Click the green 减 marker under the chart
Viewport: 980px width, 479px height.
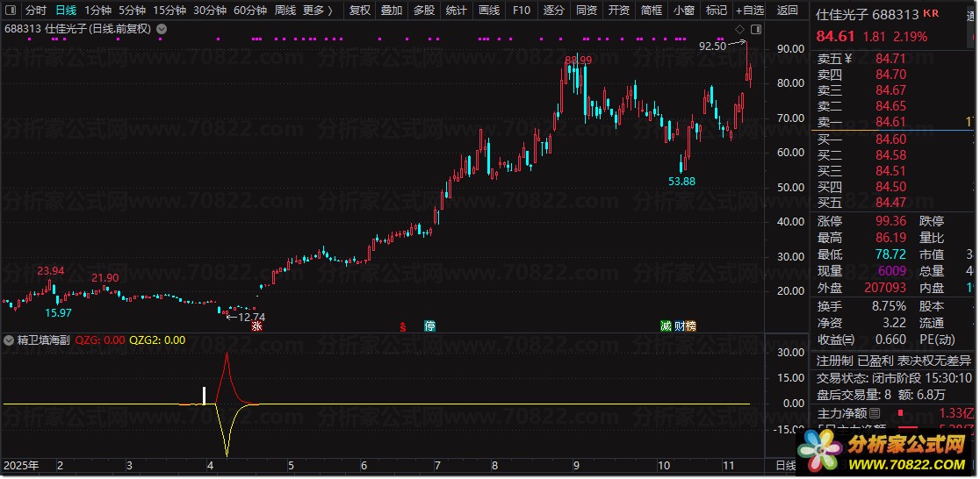pyautogui.click(x=667, y=326)
